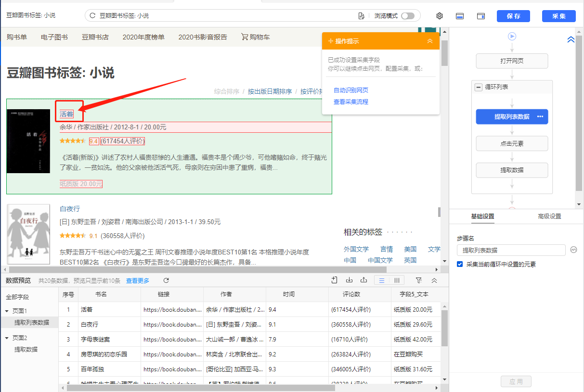Collapse the data preview panel chevron

(434, 280)
